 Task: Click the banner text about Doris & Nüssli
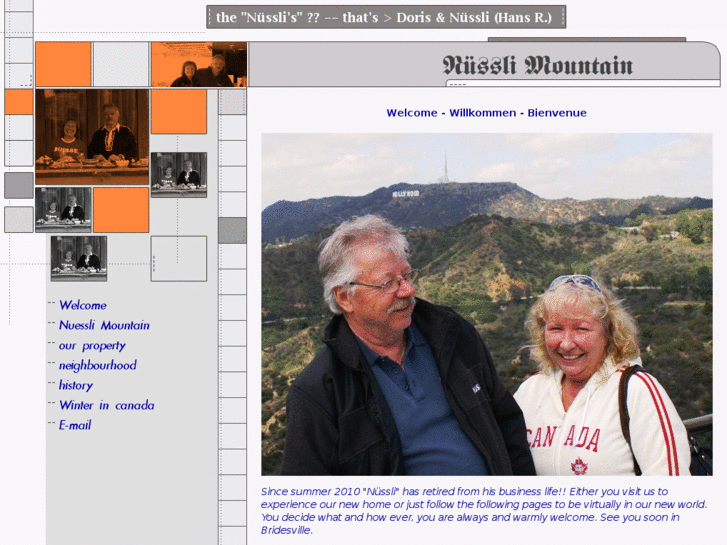tap(386, 17)
